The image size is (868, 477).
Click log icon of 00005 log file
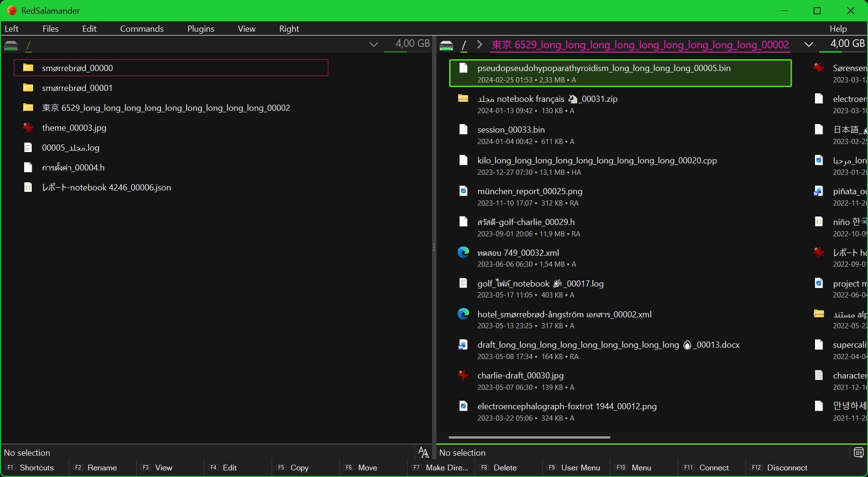pos(28,147)
